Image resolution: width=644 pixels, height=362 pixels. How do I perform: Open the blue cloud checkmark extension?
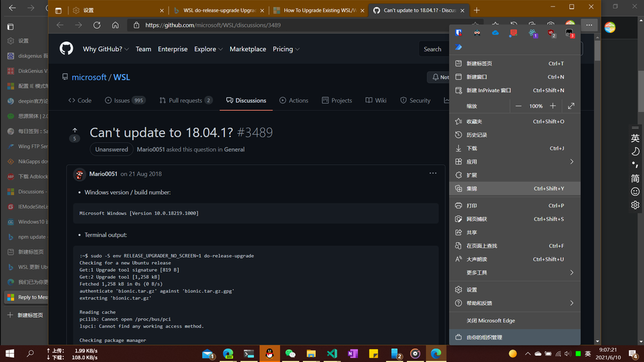[495, 32]
